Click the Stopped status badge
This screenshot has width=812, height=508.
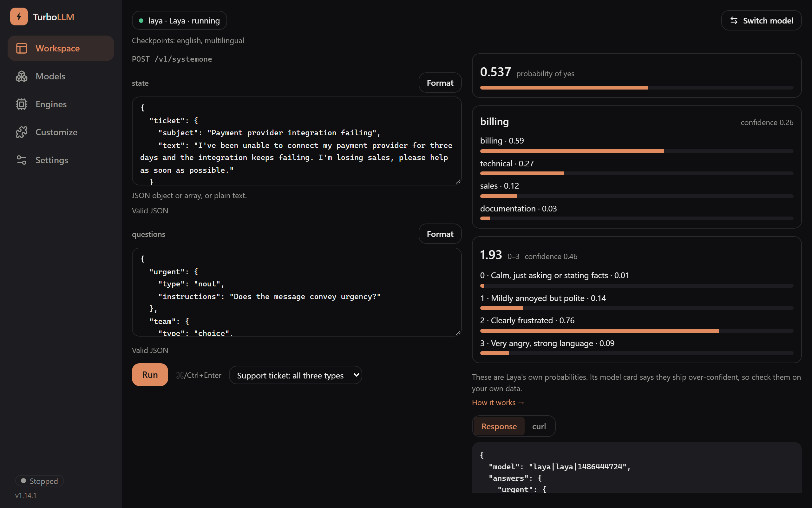[40, 481]
